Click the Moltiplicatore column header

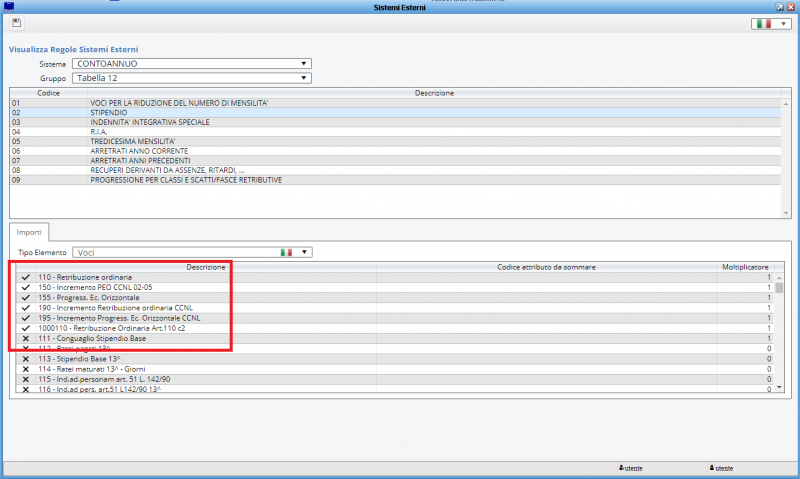(745, 267)
